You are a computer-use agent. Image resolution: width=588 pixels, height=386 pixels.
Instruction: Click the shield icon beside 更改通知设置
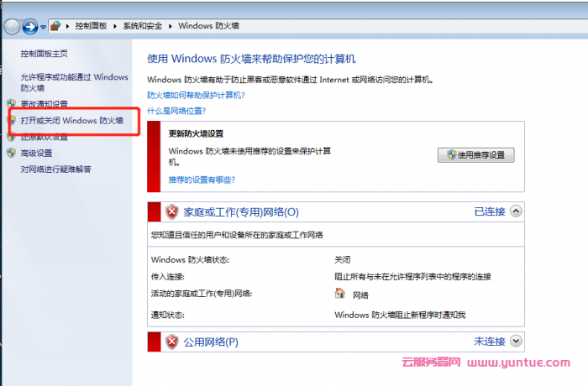pyautogui.click(x=11, y=104)
